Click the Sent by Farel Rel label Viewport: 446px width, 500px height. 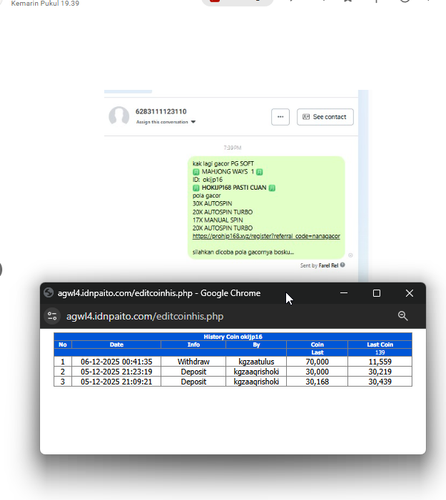(319, 265)
